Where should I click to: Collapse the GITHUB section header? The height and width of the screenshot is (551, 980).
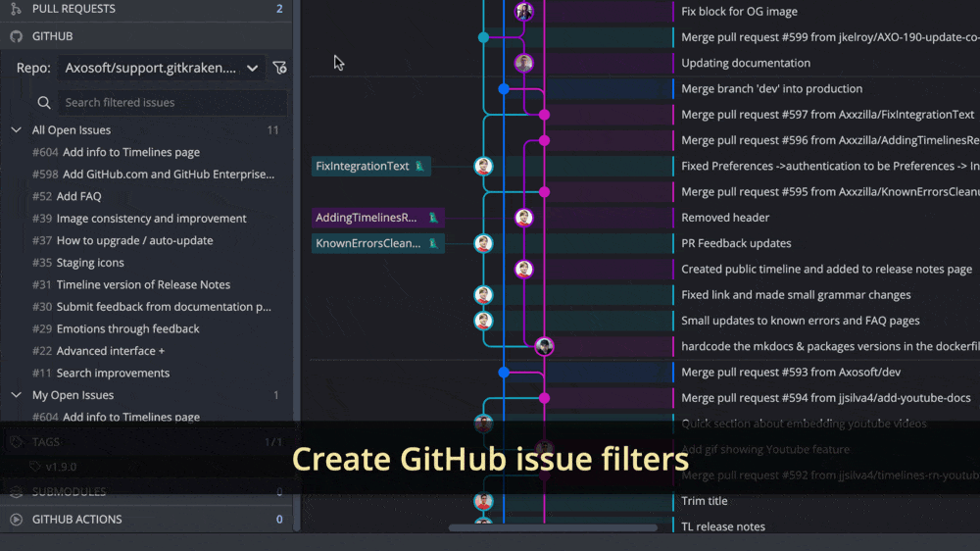coord(146,36)
